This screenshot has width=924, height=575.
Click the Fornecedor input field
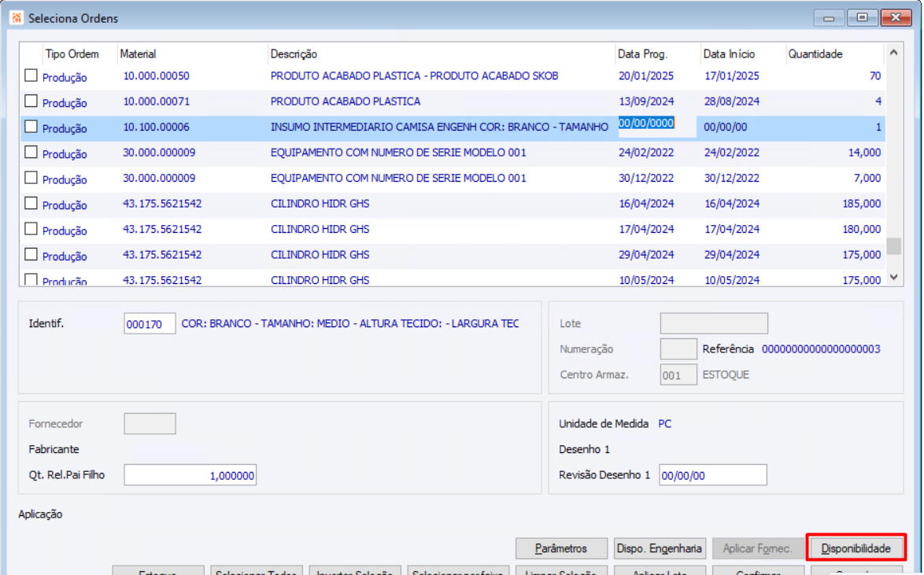pyautogui.click(x=150, y=424)
